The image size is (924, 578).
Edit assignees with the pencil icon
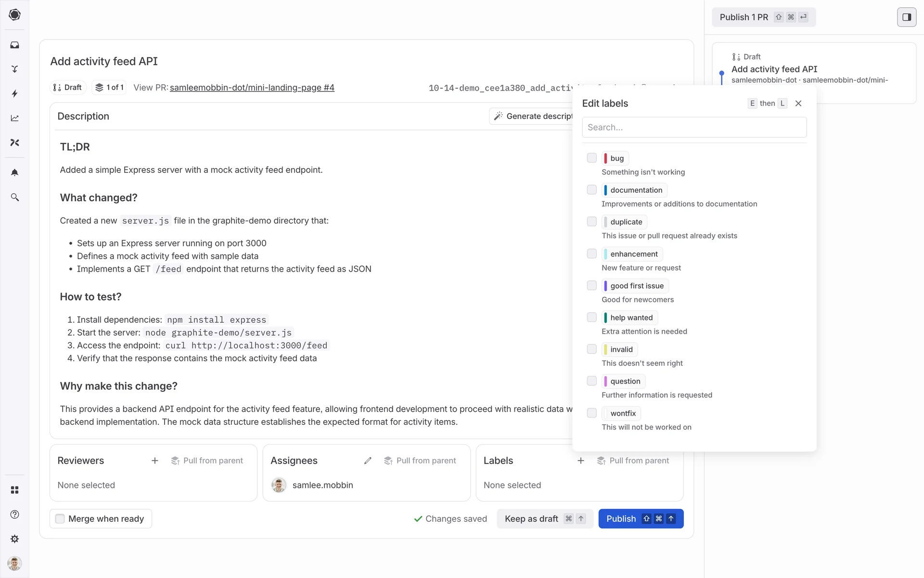coord(368,461)
